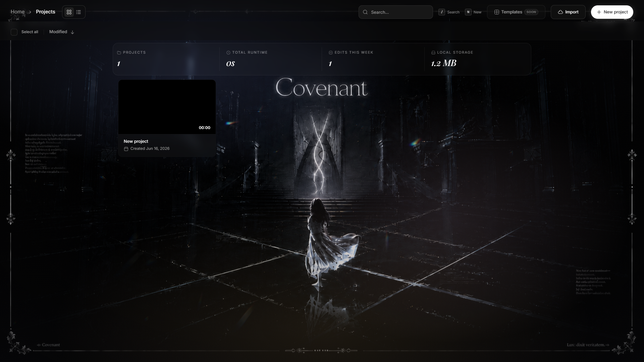Image resolution: width=644 pixels, height=362 pixels.
Task: Click the Import button
Action: tap(568, 12)
